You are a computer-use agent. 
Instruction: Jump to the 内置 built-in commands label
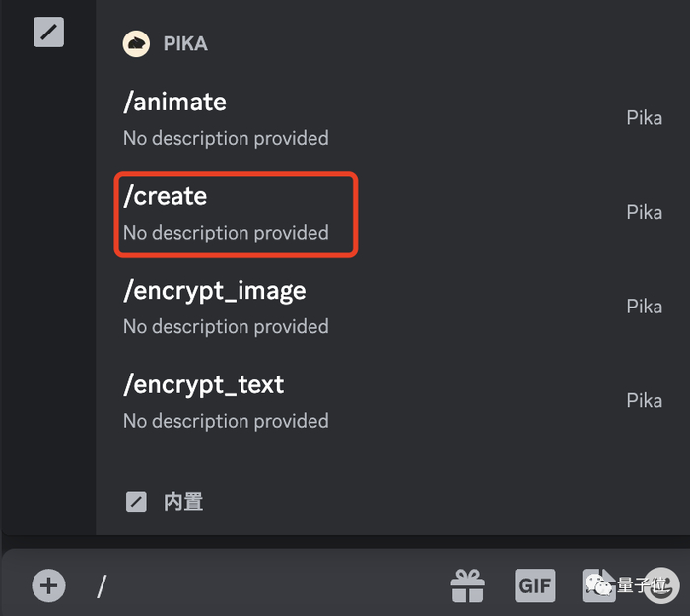183,502
